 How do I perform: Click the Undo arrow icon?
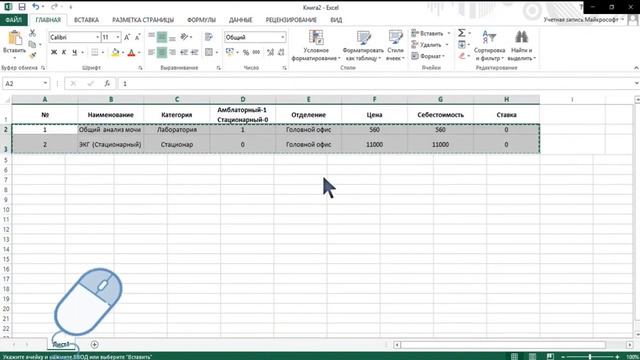coord(36,7)
